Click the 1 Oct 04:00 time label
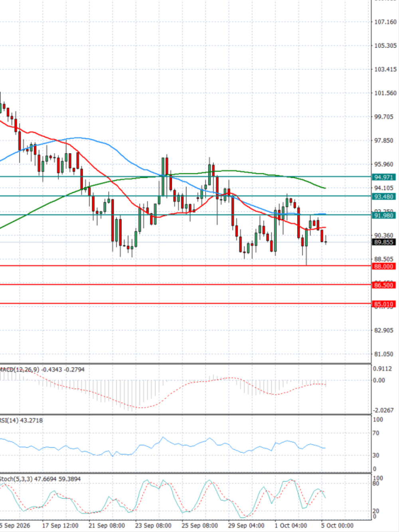 (291, 526)
